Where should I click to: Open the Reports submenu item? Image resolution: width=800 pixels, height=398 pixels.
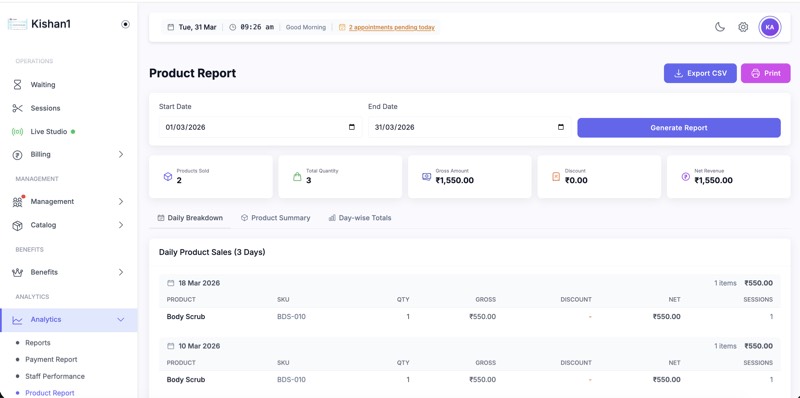pyautogui.click(x=38, y=343)
